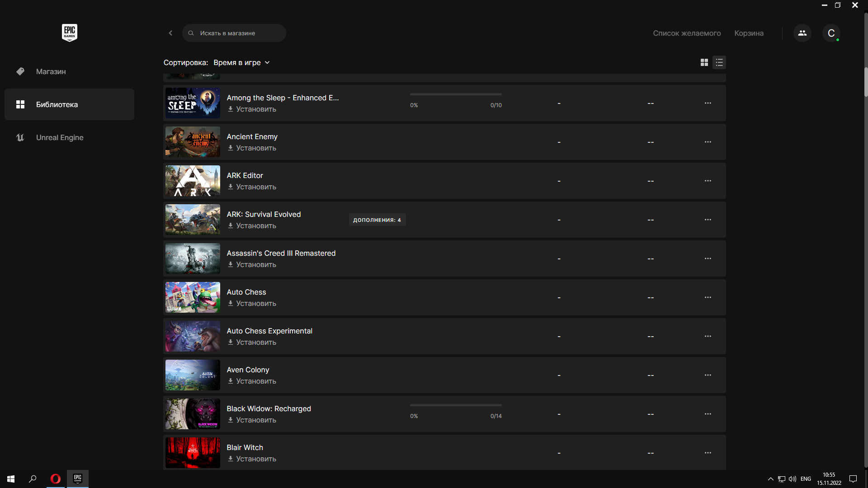Open options menu for Auto Chess Experimental
868x488 pixels.
point(708,336)
